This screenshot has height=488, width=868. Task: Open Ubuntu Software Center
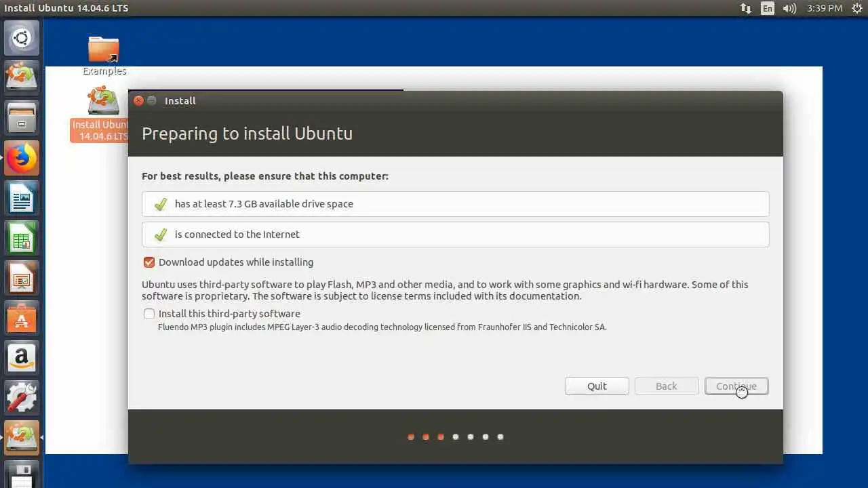coord(22,318)
